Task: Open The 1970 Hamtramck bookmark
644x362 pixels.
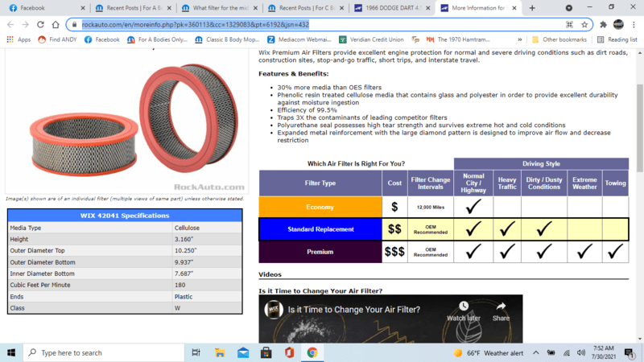Action: point(458,39)
